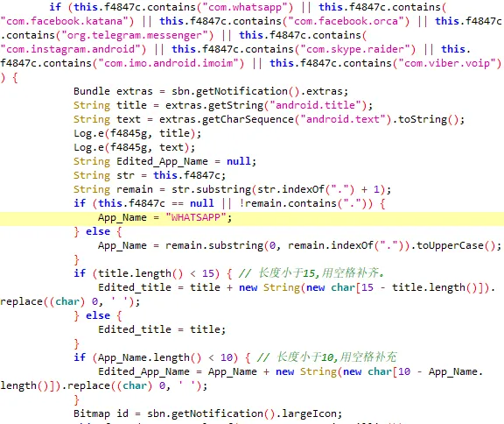Viewport: 504px width, 424px height.
Task: Click the String remain substring line
Action: (x=233, y=189)
